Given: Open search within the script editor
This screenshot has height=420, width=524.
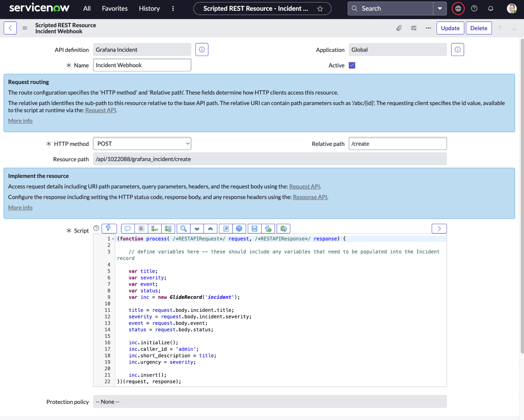Looking at the screenshot, I should point(183,228).
